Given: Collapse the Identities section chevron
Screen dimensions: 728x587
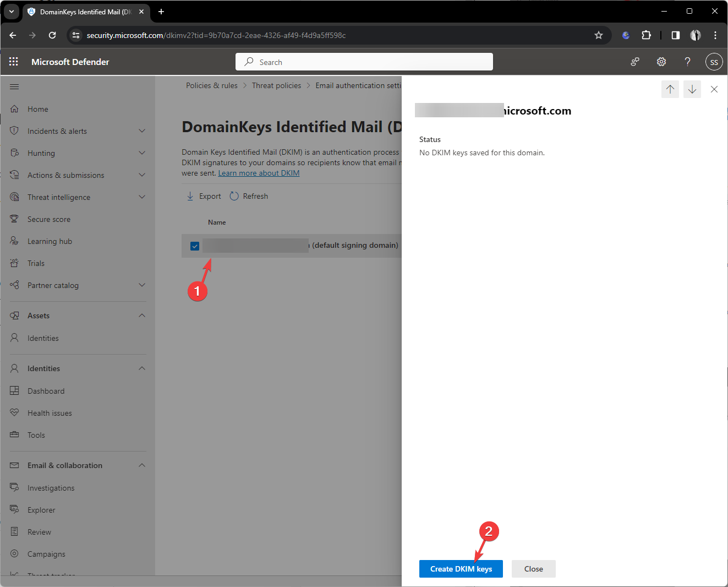Looking at the screenshot, I should click(x=142, y=368).
